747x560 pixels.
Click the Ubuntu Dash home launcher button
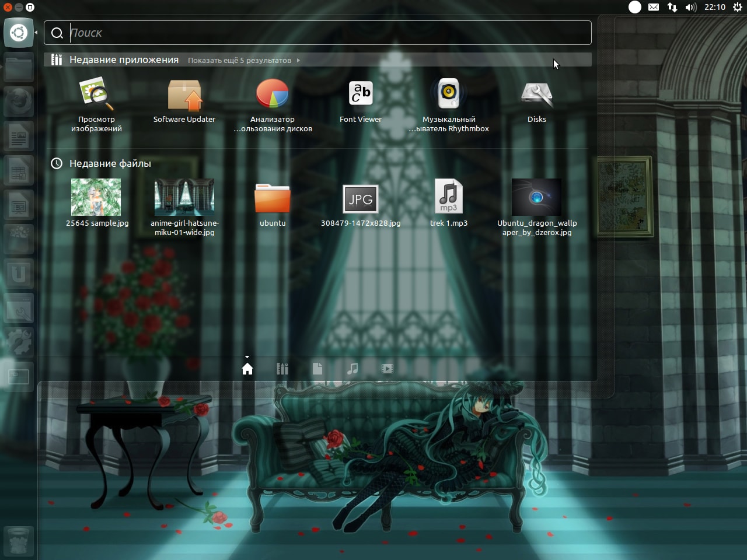click(x=19, y=33)
